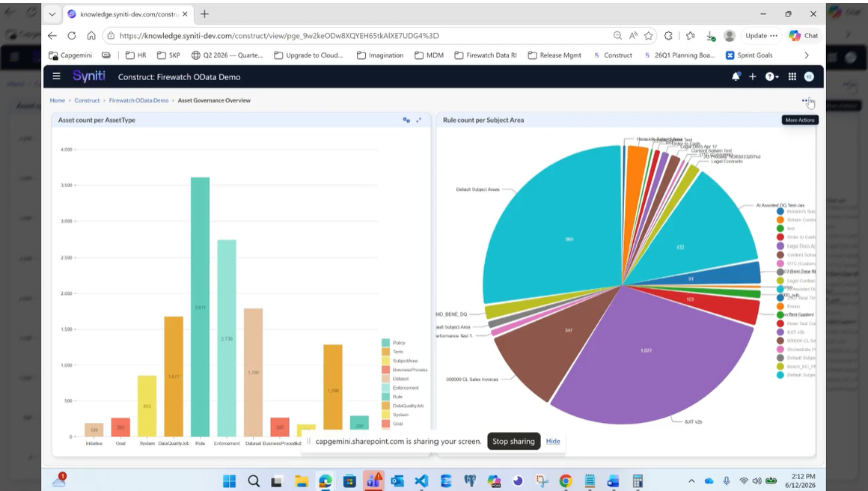The height and width of the screenshot is (491, 868).
Task: Open the help question-mark menu
Action: point(771,77)
